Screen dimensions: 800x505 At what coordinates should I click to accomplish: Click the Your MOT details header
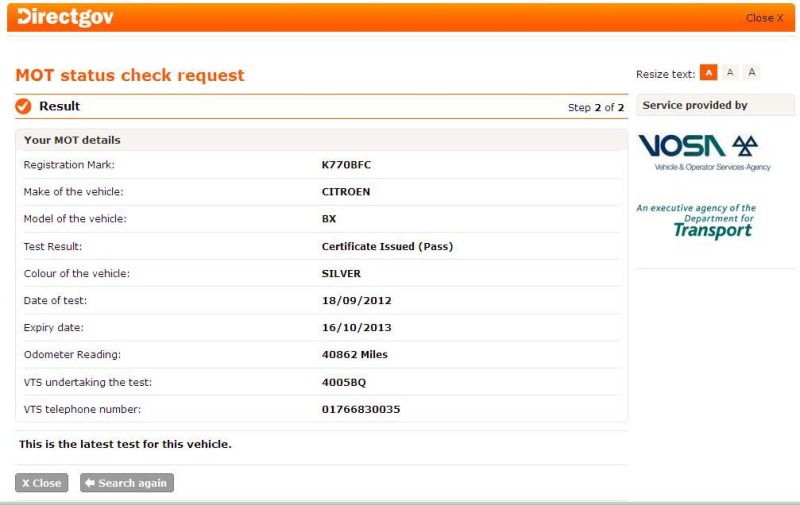tap(72, 140)
